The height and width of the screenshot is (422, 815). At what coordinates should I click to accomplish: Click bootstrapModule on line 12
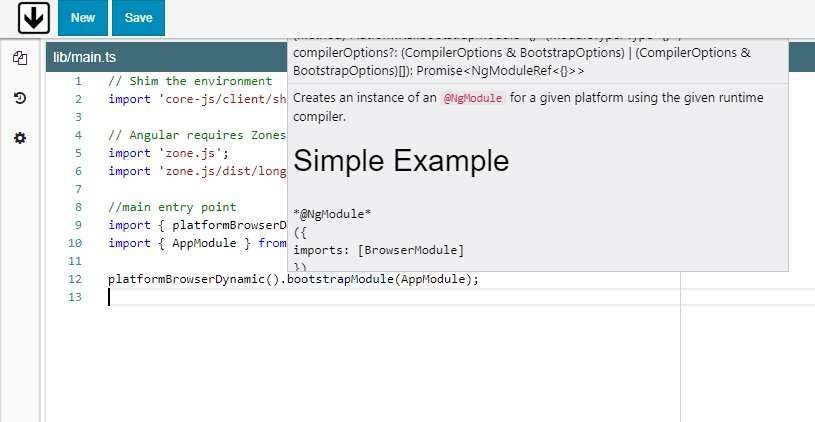tap(340, 279)
